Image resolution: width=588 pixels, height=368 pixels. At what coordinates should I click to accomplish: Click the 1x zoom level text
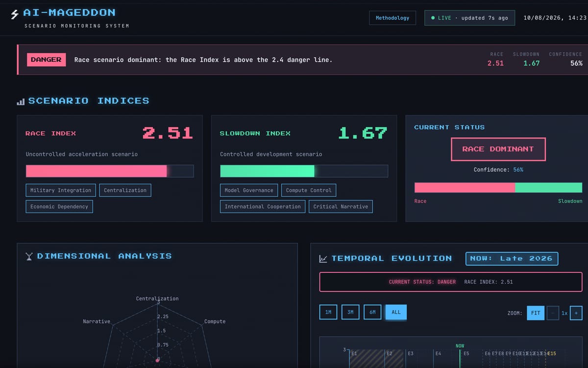pyautogui.click(x=564, y=313)
